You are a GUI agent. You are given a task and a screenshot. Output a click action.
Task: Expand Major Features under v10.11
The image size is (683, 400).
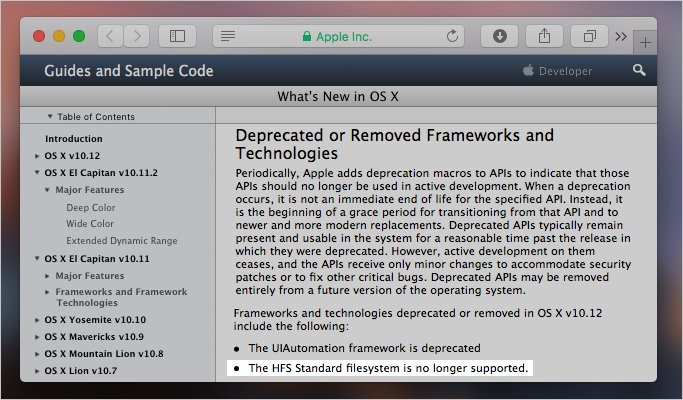coord(47,276)
